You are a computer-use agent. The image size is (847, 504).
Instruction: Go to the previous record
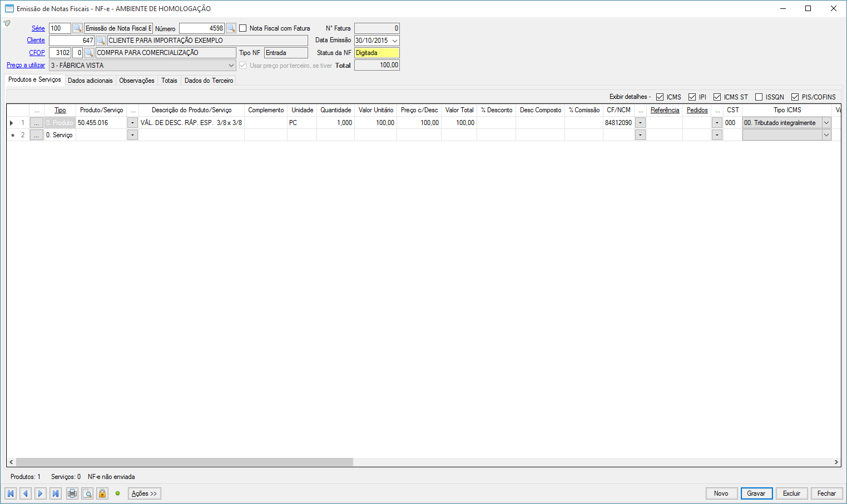tap(26, 493)
